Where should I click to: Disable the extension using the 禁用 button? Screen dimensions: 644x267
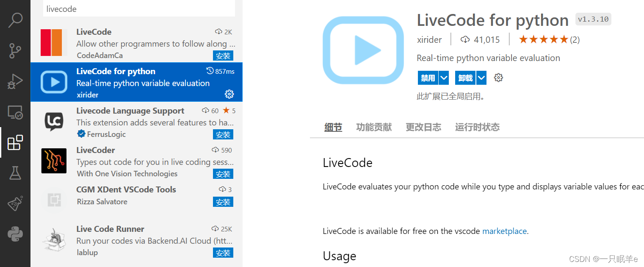coord(428,78)
